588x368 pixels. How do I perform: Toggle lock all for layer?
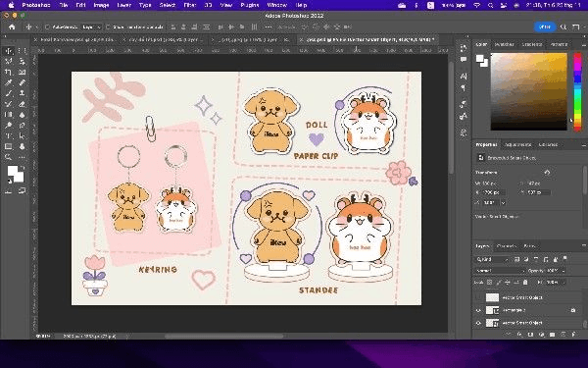[525, 283]
